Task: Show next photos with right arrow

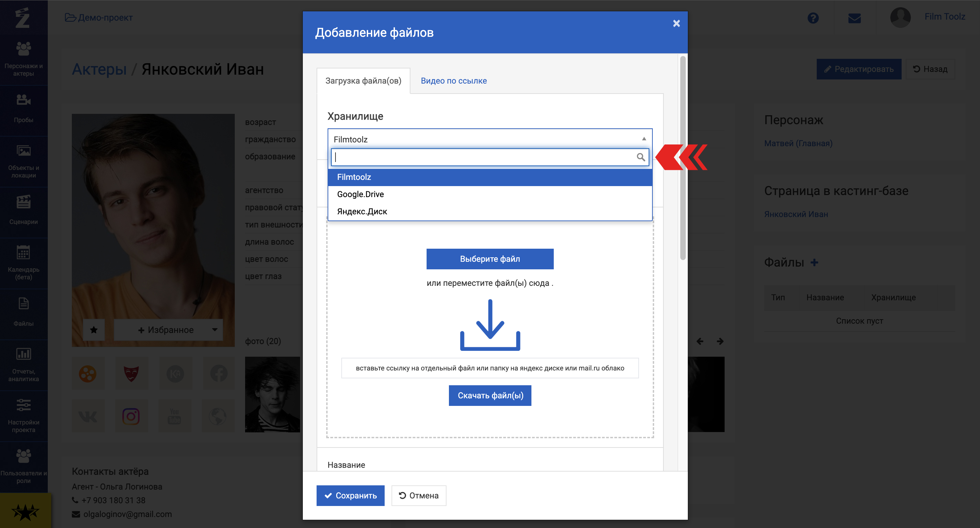Action: coord(720,341)
